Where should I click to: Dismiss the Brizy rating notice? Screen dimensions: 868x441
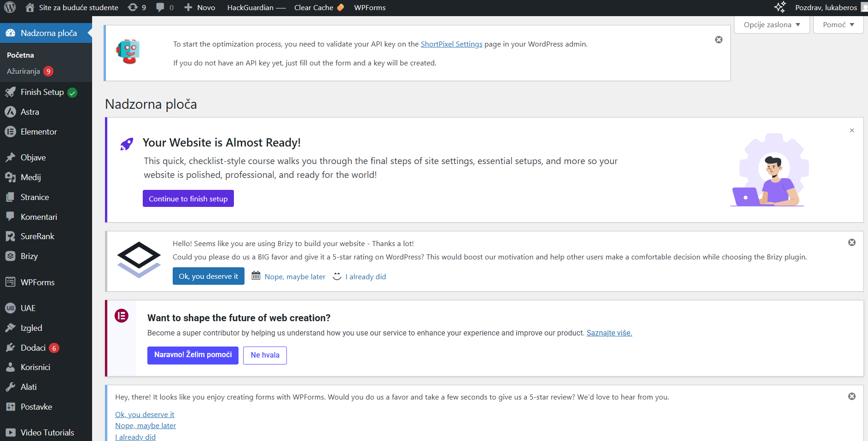click(x=851, y=242)
